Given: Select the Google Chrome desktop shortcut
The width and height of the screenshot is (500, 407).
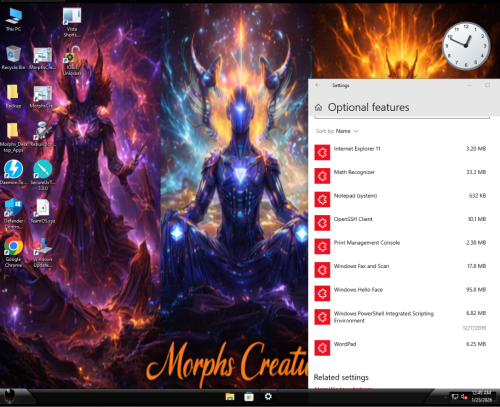Looking at the screenshot, I should point(13,252).
